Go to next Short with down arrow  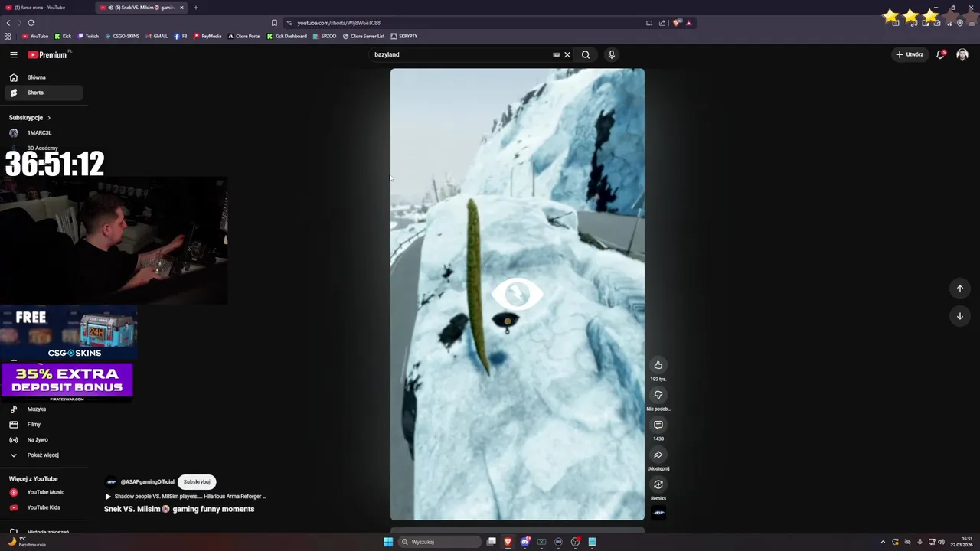959,316
